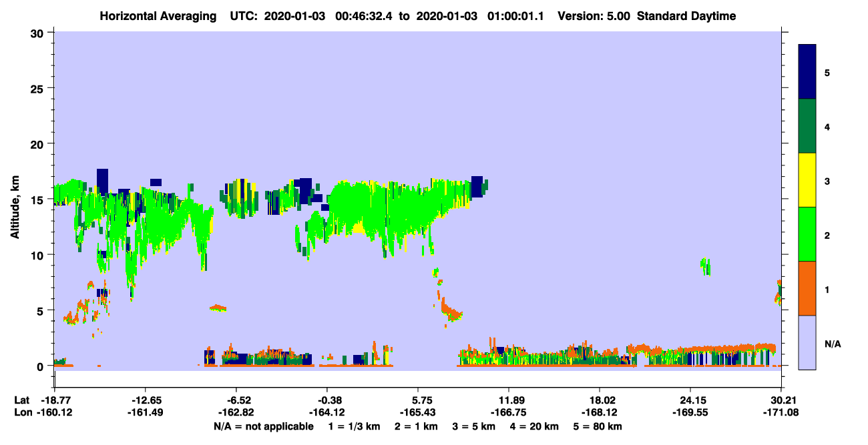Click the legend text 'N/A = not applicable'
Screen dimensions: 868x445
(263, 426)
